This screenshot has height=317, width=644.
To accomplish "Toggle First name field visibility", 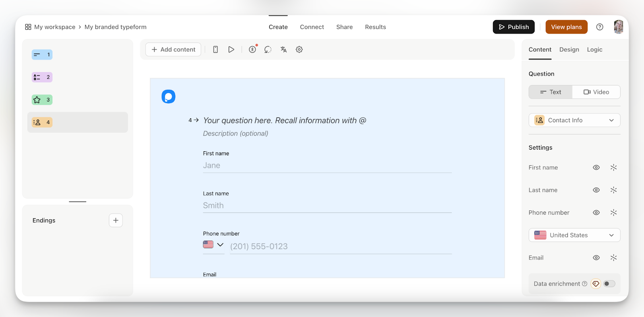I will [x=597, y=167].
